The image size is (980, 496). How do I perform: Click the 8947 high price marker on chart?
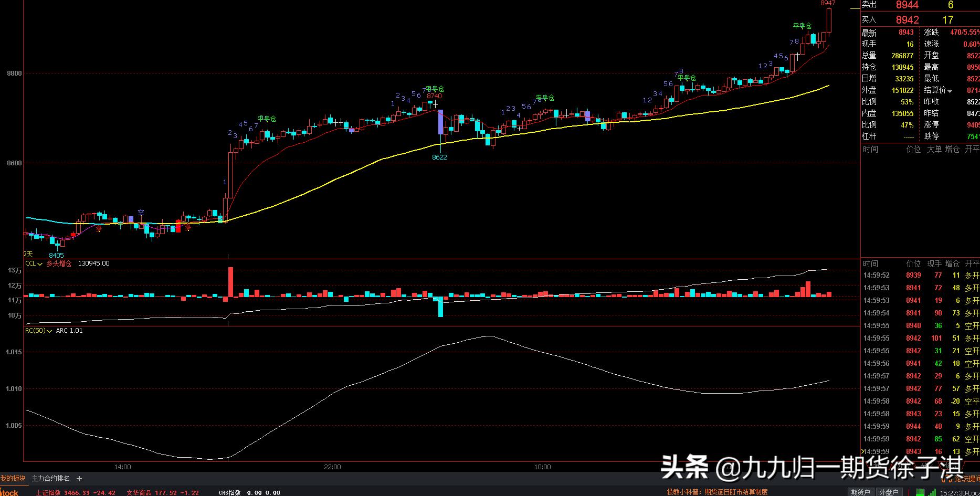[828, 3]
